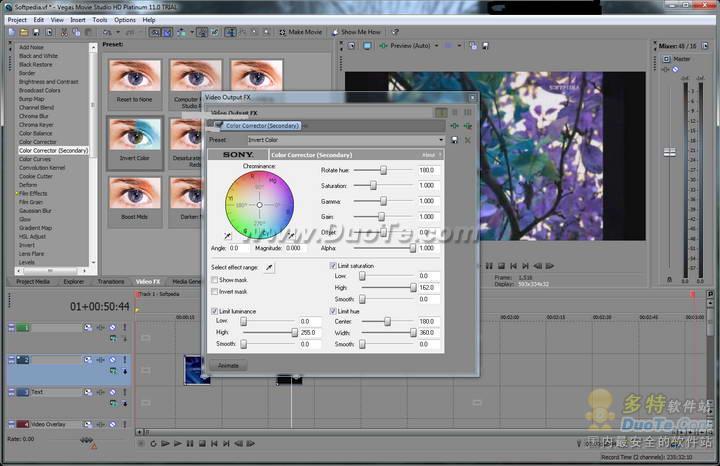
Task: Click the record button in timeline transport
Action: 143,443
